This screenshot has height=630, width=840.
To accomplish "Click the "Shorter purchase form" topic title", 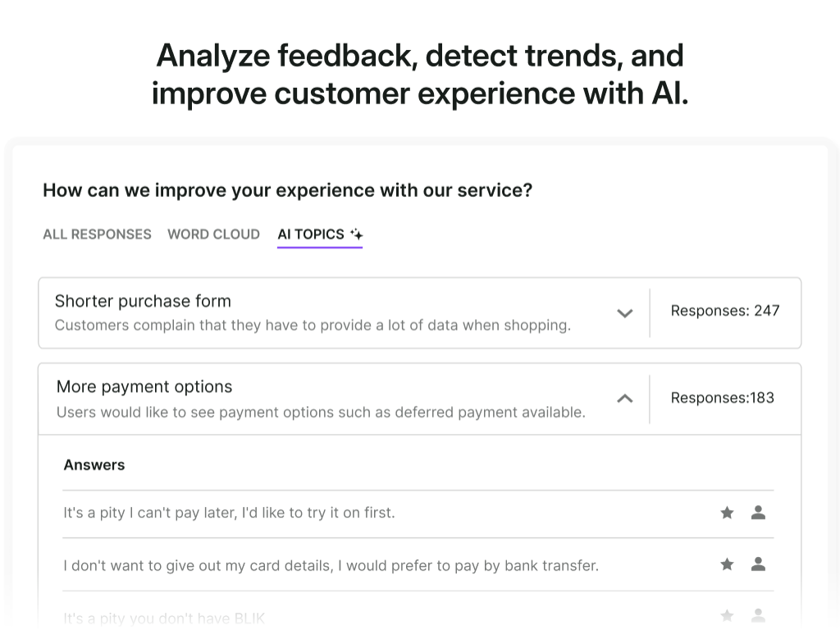I will coord(143,301).
